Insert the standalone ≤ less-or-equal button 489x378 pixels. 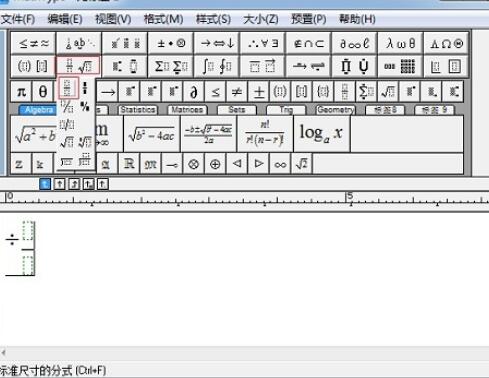tap(215, 91)
